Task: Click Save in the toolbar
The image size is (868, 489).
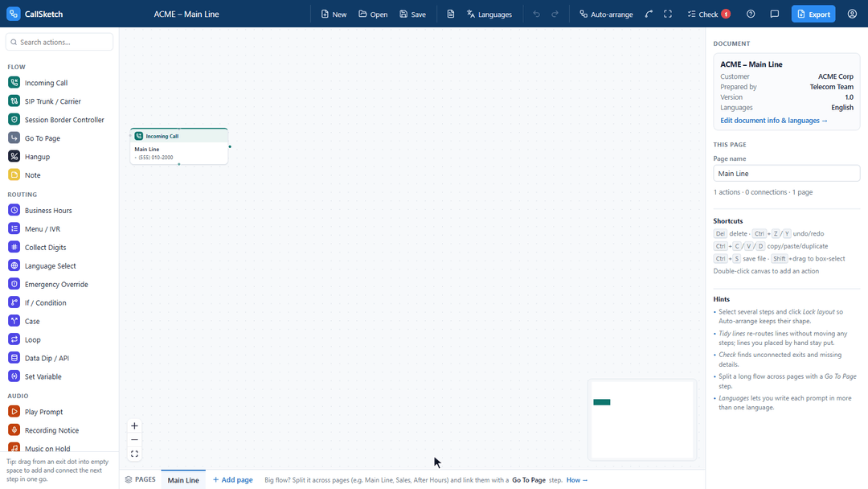Action: (413, 14)
